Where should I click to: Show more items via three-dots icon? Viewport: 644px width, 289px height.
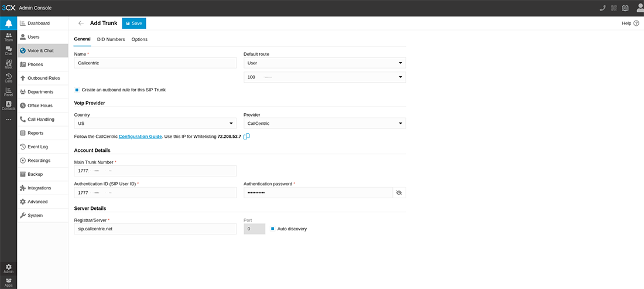[x=8, y=120]
